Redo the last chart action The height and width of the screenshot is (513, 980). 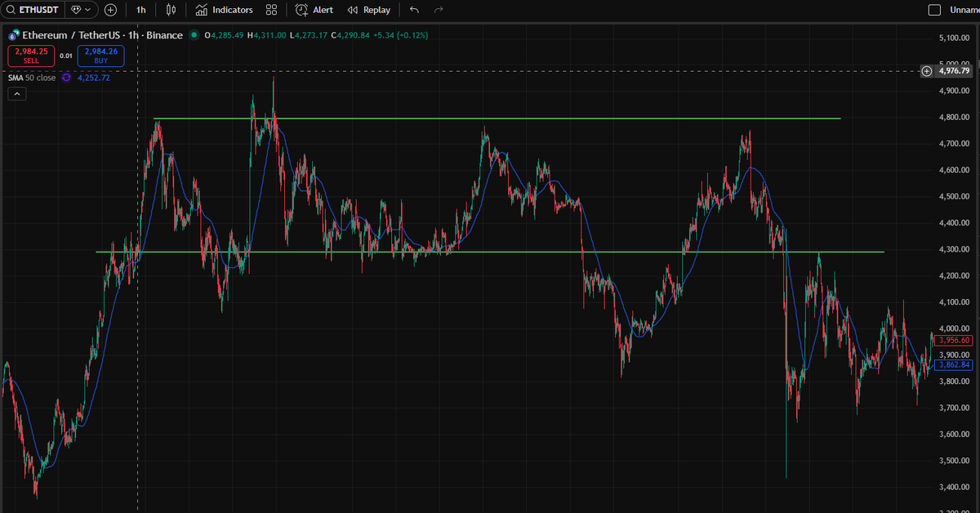click(x=439, y=10)
